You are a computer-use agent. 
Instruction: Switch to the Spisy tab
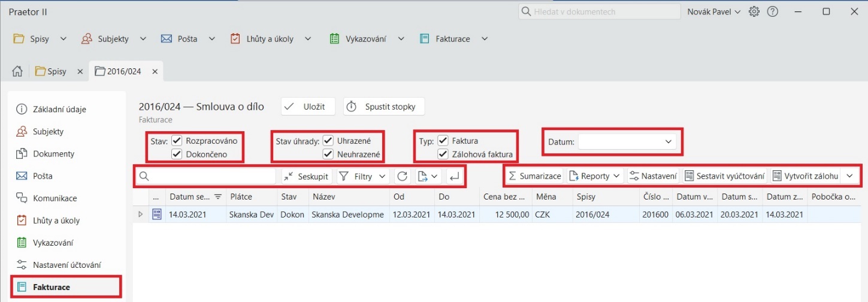click(x=52, y=71)
